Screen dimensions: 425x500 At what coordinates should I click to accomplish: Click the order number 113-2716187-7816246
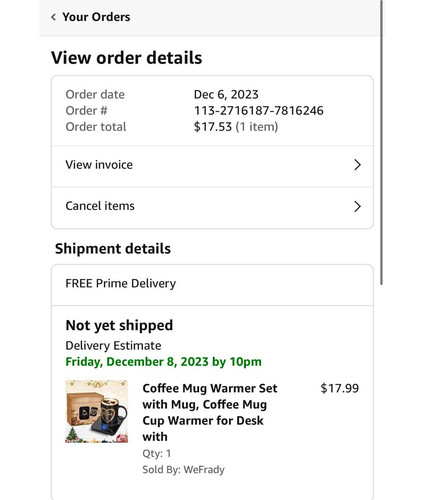(259, 111)
